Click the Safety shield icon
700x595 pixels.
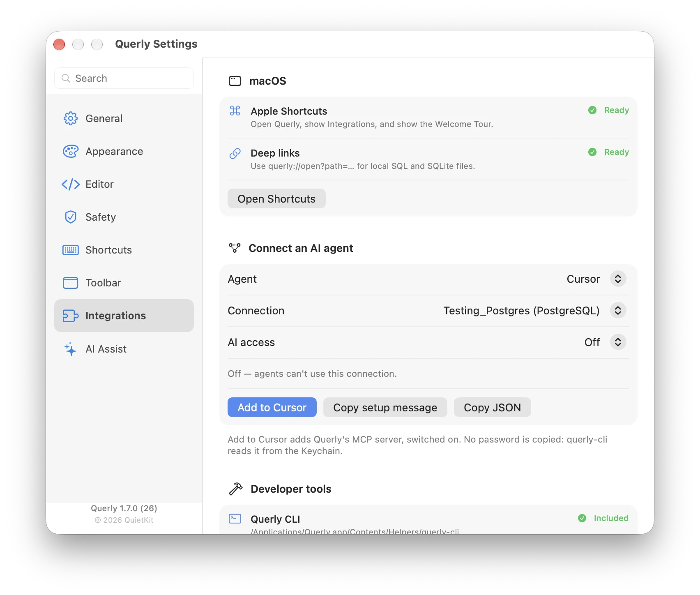point(70,217)
